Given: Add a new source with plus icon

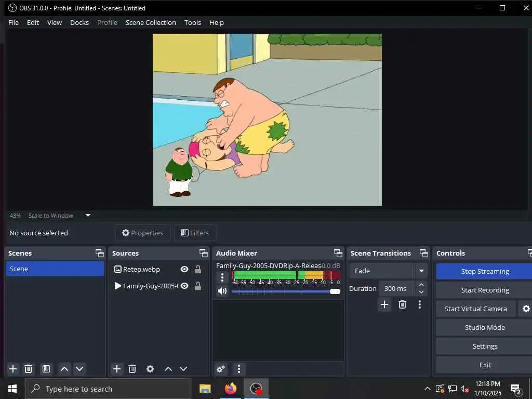Looking at the screenshot, I should click(117, 369).
